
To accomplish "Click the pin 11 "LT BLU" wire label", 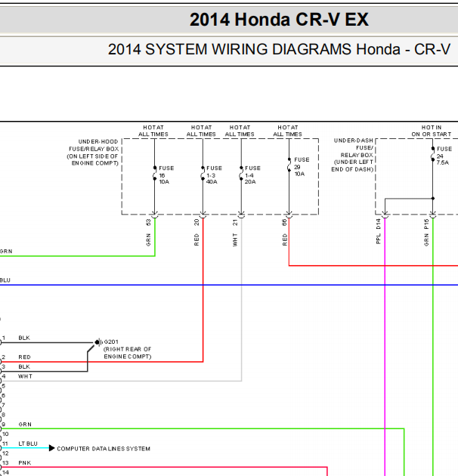I will [x=28, y=444].
